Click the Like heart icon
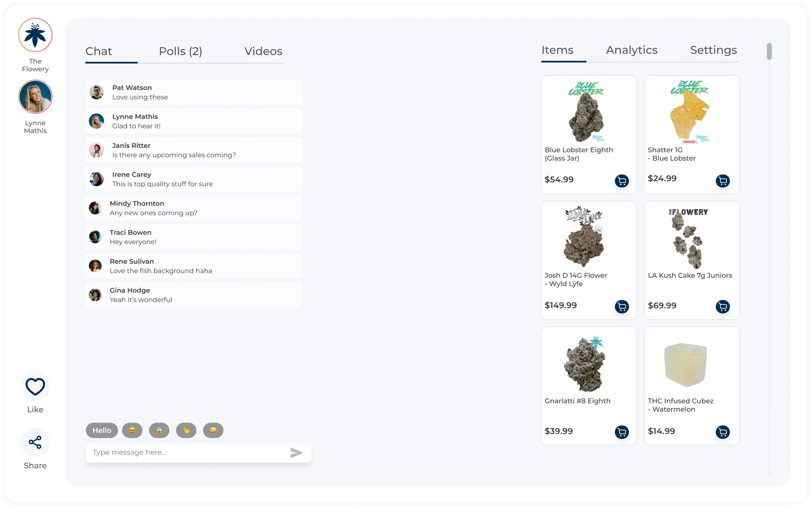The image size is (812, 507). coord(35,386)
